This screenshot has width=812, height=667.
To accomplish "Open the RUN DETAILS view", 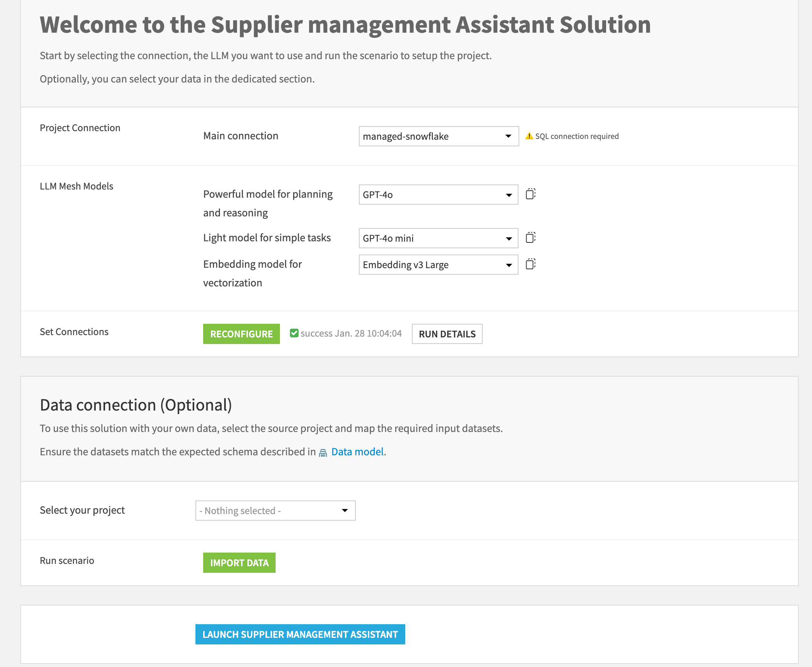I will (x=446, y=333).
